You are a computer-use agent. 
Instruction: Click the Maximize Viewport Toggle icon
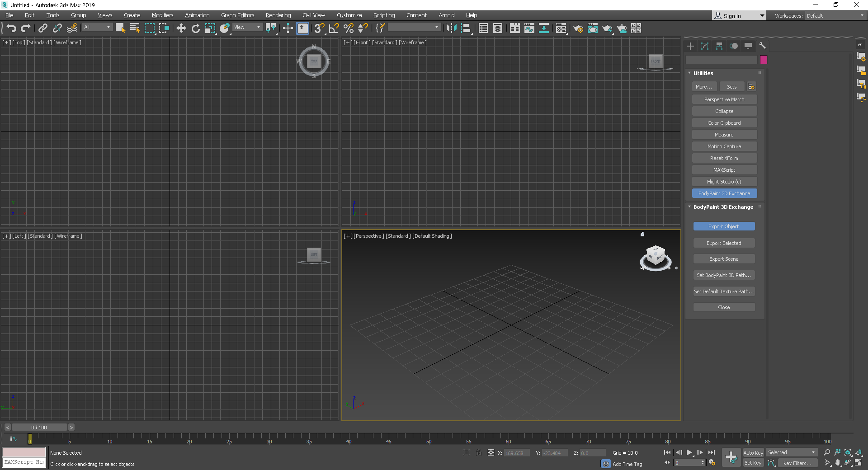(858, 463)
